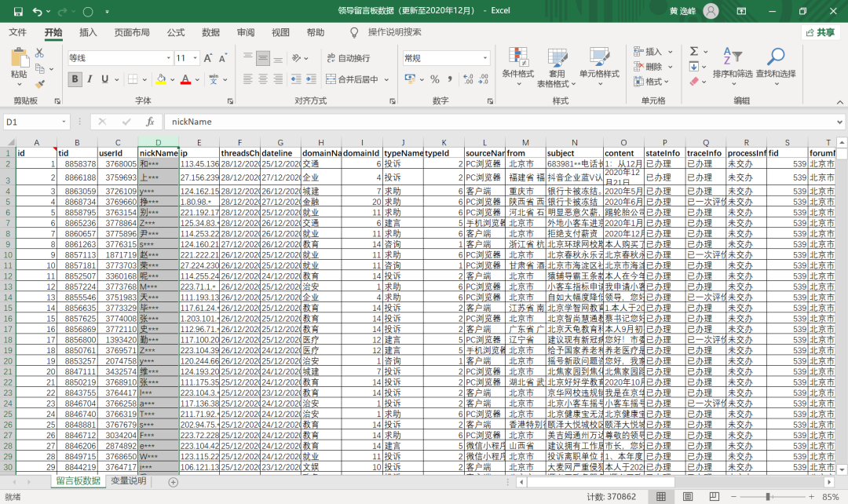This screenshot has width=848, height=504.
Task: Decrease font size with smaller A
Action: click(x=222, y=58)
